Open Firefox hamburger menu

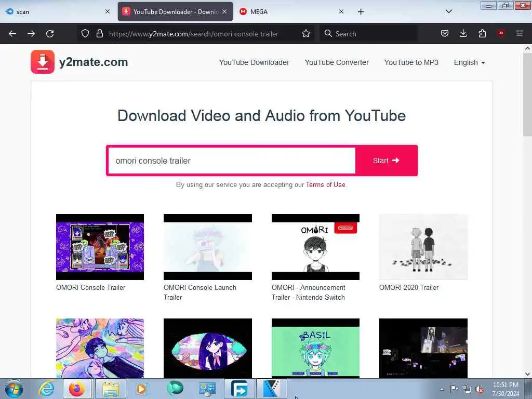pos(520,33)
